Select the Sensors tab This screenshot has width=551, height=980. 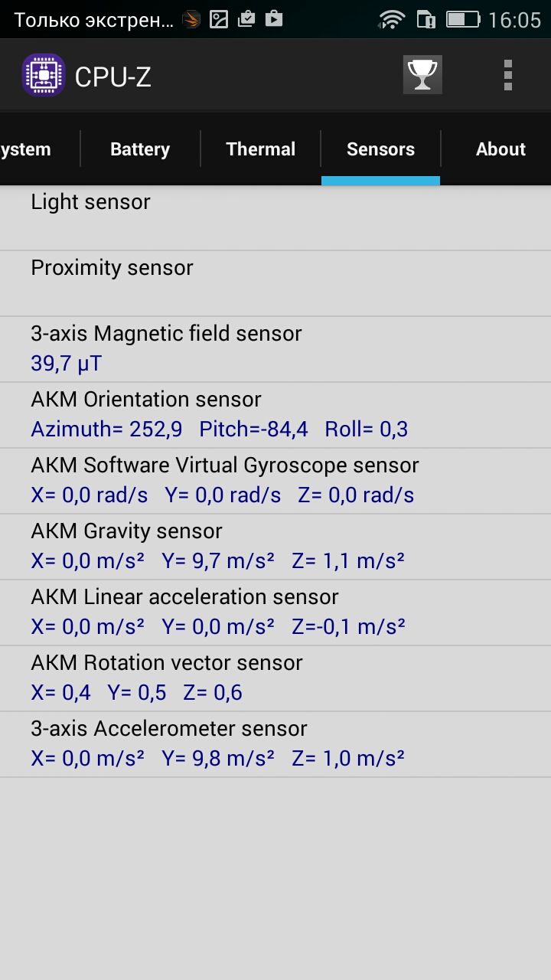[x=380, y=149]
